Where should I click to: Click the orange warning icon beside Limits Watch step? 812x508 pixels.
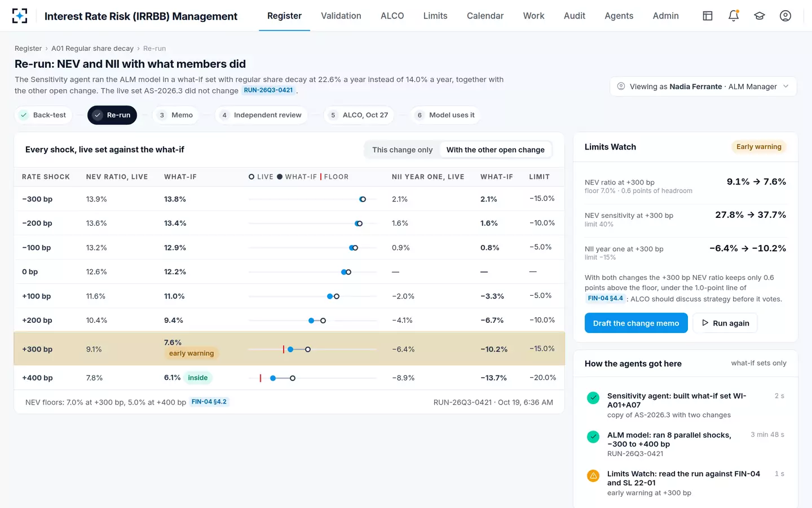pos(593,476)
